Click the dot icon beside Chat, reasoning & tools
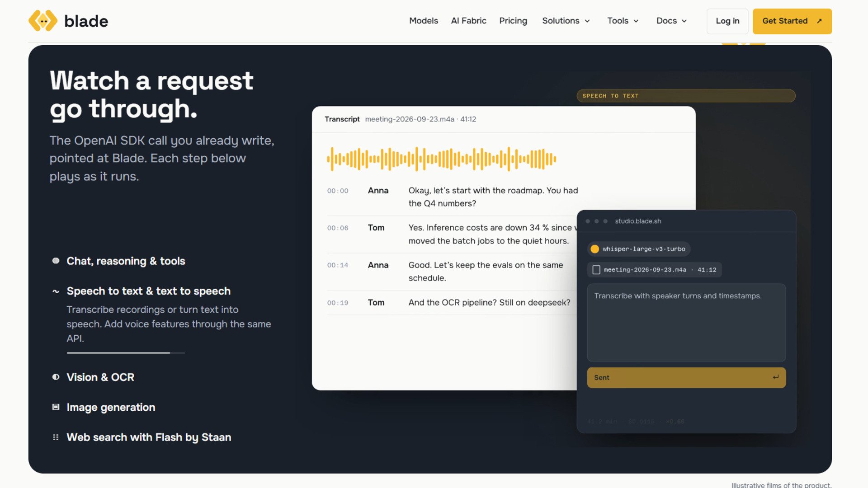The width and height of the screenshot is (868, 488). point(56,261)
